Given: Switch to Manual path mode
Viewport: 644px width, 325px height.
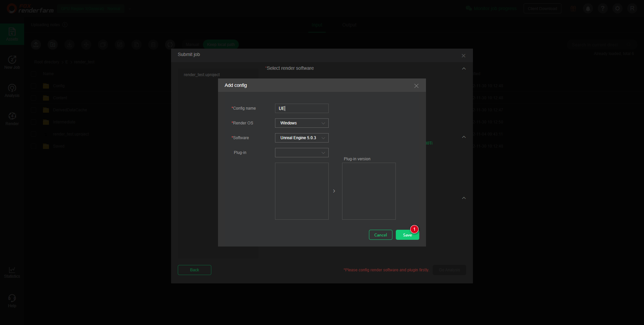Looking at the screenshot, I should (193, 44).
